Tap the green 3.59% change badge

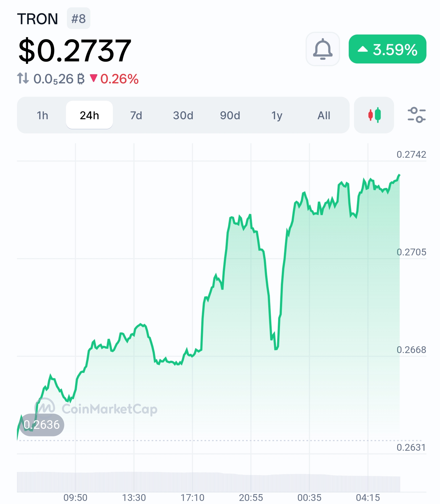click(388, 49)
